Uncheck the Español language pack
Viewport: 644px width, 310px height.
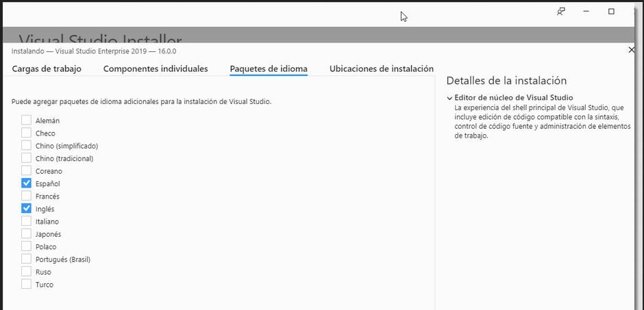[26, 183]
